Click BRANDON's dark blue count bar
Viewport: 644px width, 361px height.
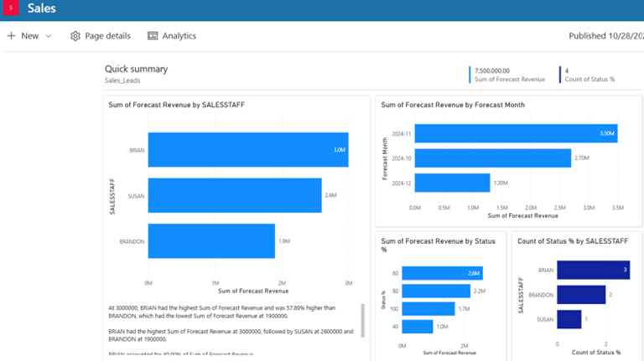(581, 295)
